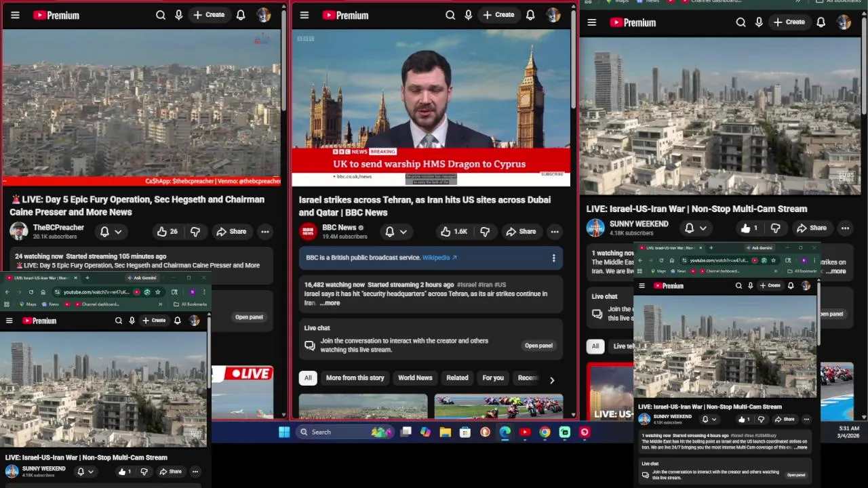Viewport: 868px width, 488px height.
Task: Expand the BBC News description with ...more
Action: point(330,303)
